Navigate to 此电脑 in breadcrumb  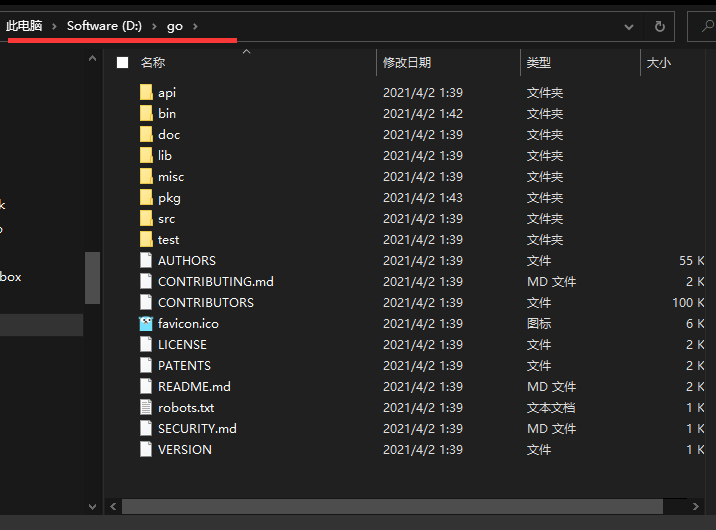[x=24, y=26]
